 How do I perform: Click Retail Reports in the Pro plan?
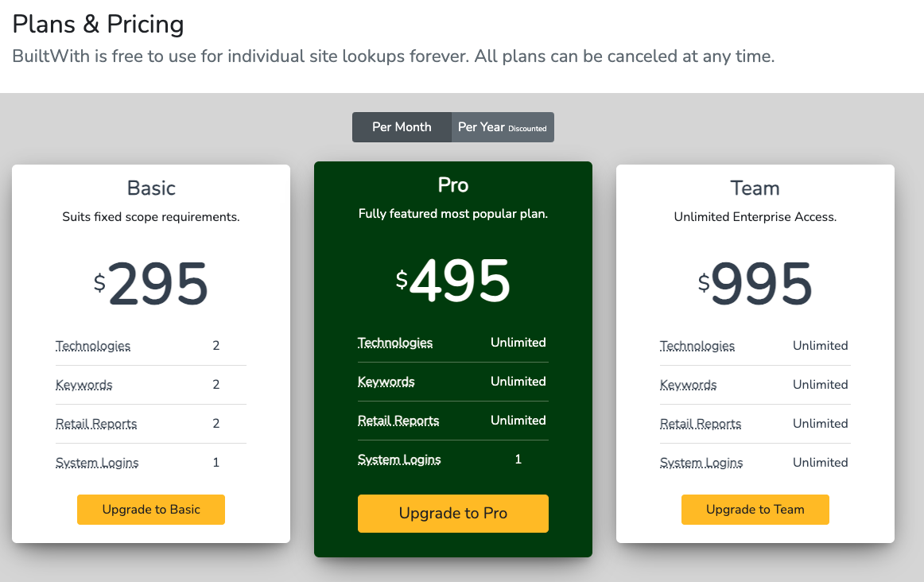pyautogui.click(x=398, y=421)
